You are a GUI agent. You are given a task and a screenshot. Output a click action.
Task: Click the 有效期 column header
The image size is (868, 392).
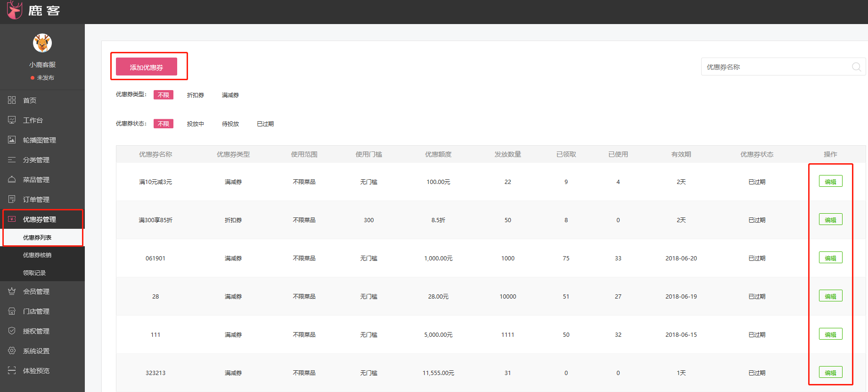point(681,154)
